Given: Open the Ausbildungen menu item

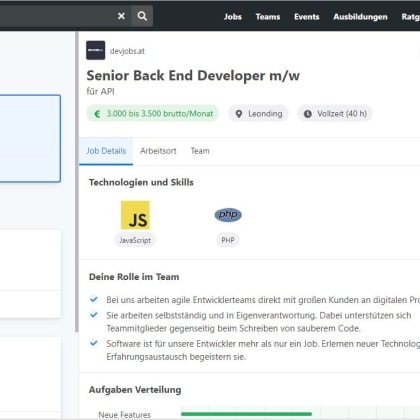Looking at the screenshot, I should pos(360,17).
